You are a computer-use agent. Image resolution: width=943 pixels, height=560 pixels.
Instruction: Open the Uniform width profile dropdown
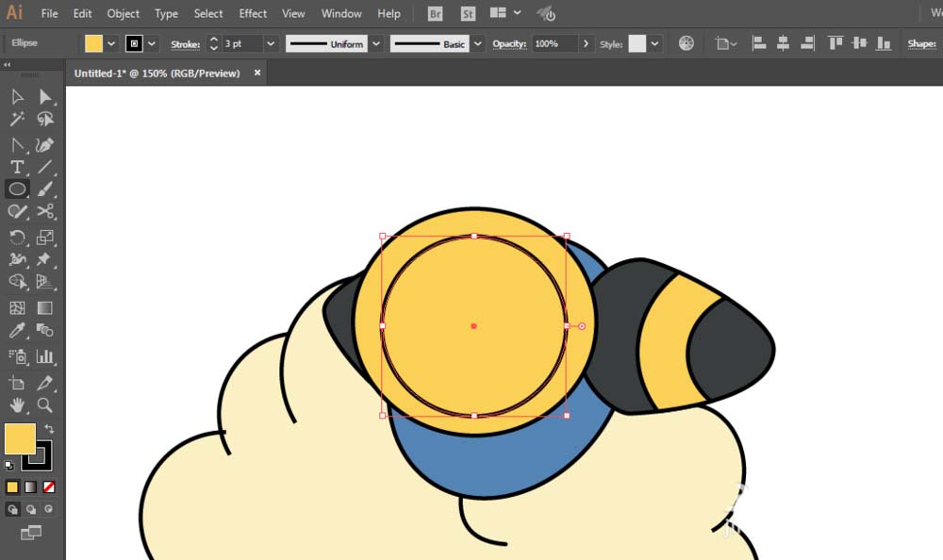[x=376, y=43]
